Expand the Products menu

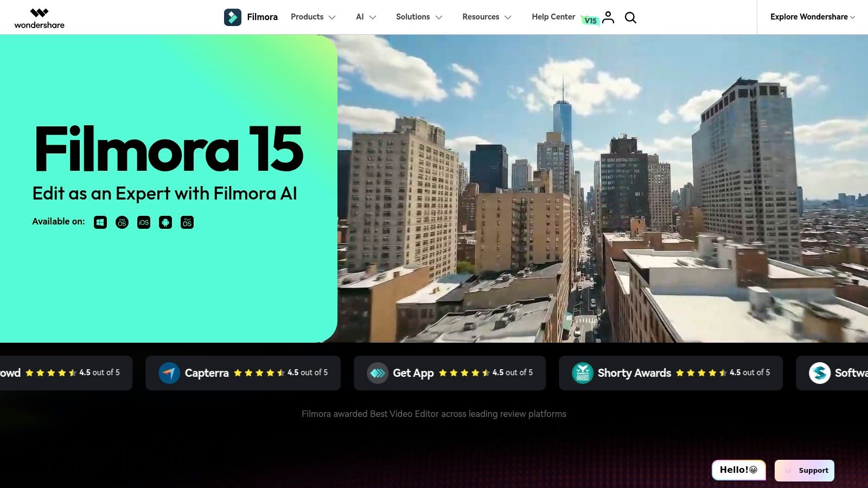[313, 17]
